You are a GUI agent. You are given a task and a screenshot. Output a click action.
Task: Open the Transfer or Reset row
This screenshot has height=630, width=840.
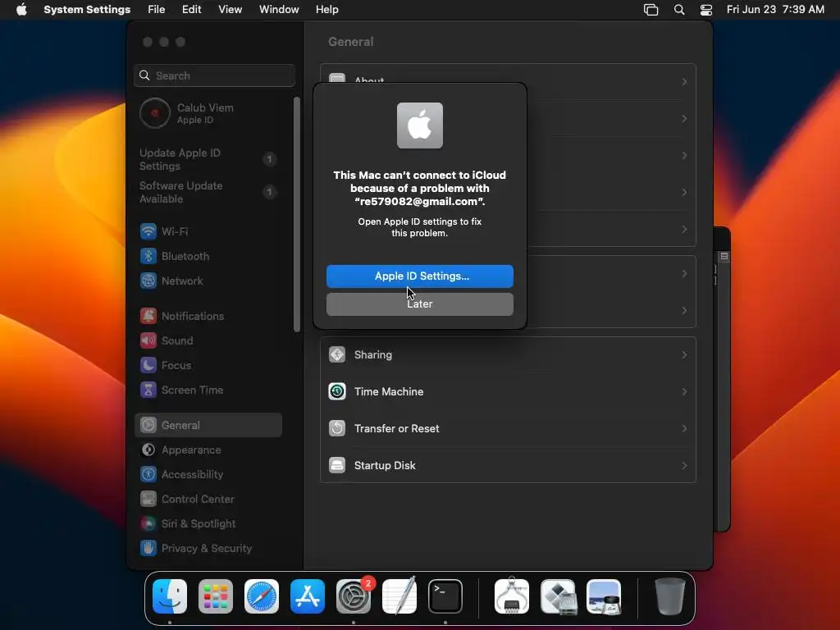[508, 428]
